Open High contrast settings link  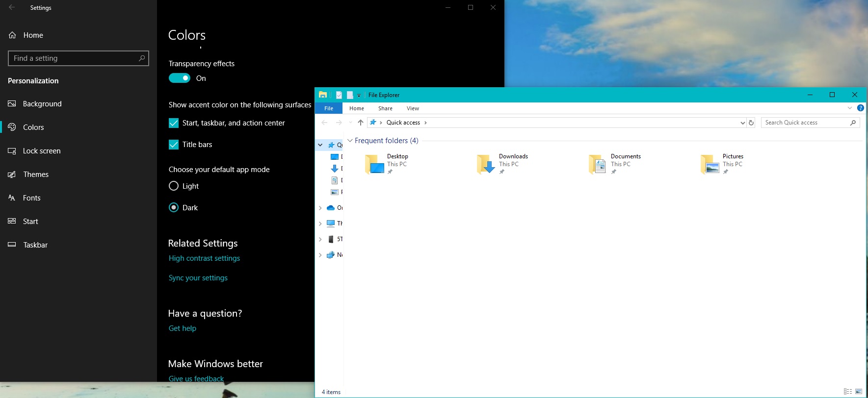pyautogui.click(x=204, y=258)
